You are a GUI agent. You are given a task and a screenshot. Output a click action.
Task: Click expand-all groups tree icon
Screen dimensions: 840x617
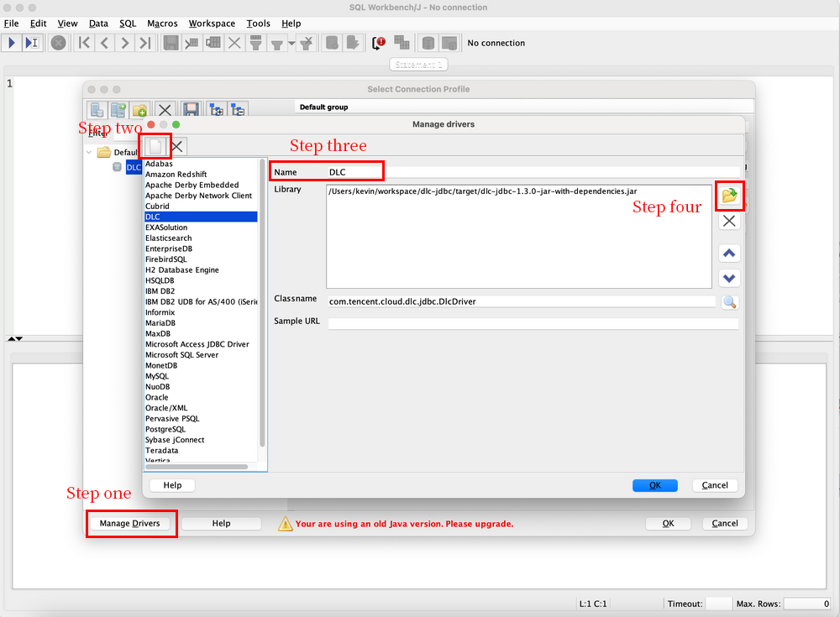[216, 110]
